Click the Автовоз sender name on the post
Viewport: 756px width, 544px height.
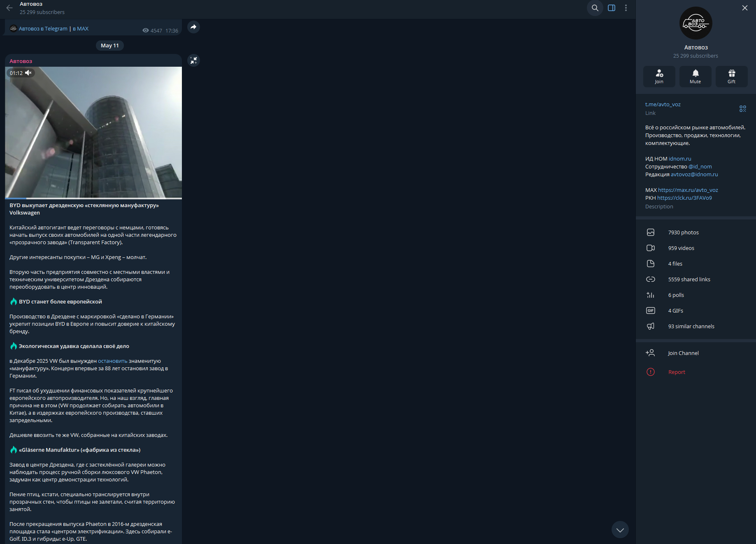click(21, 61)
